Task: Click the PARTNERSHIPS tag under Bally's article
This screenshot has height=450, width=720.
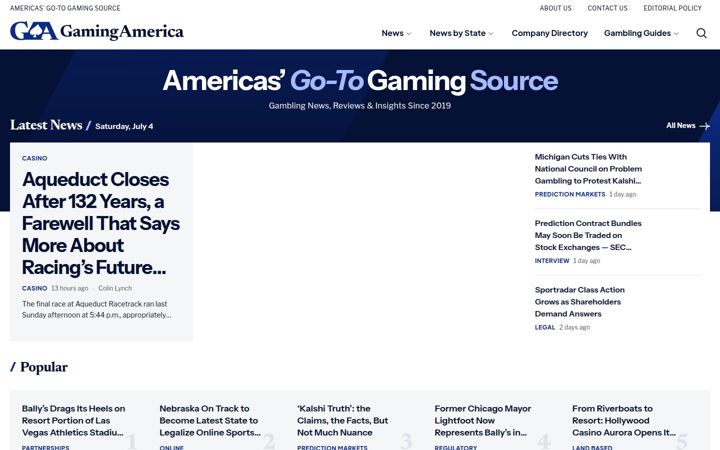Action: [45, 447]
